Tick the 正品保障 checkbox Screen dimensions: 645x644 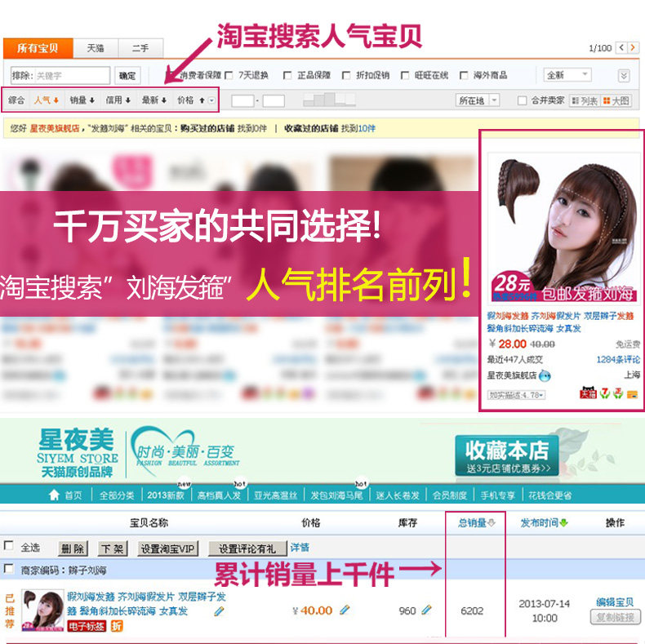pos(287,75)
